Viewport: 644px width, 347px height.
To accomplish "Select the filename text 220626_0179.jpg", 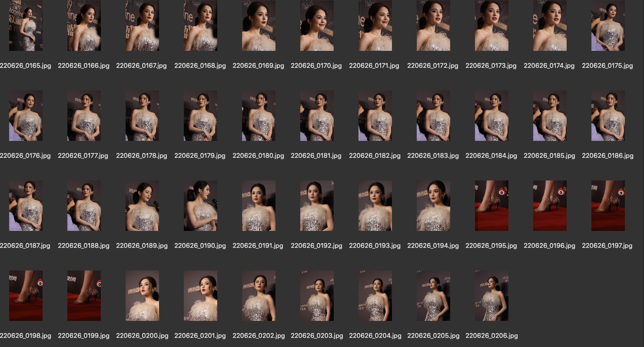I will tap(200, 156).
